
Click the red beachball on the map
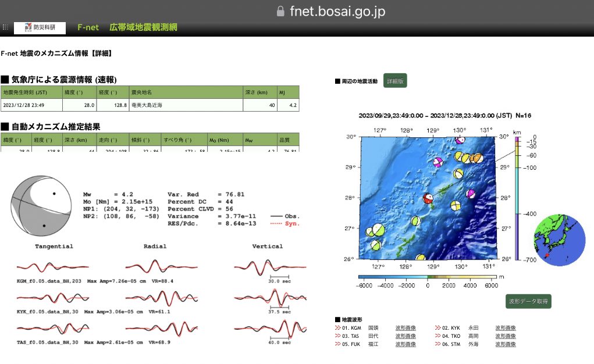click(428, 198)
